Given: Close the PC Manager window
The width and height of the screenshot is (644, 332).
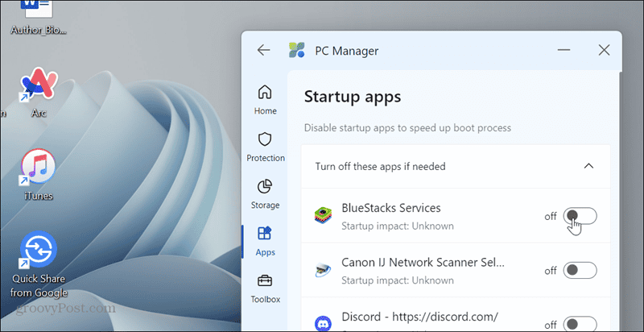Looking at the screenshot, I should [x=604, y=50].
